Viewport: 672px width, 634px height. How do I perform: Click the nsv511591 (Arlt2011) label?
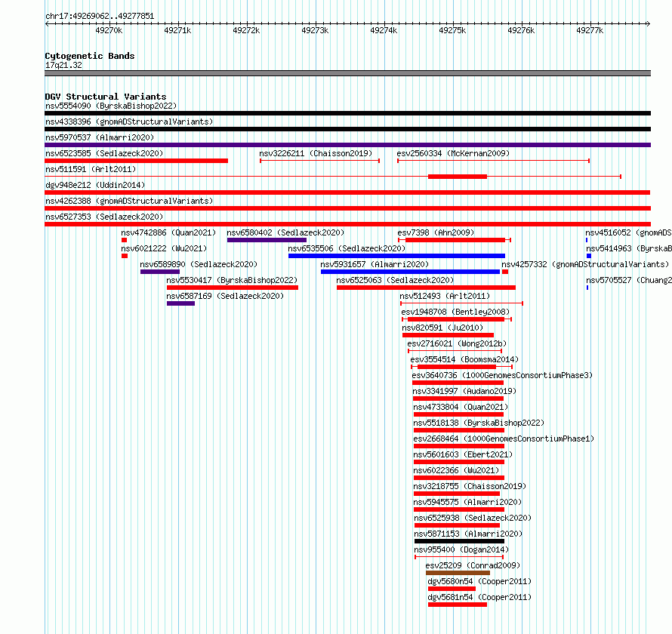coord(91,169)
